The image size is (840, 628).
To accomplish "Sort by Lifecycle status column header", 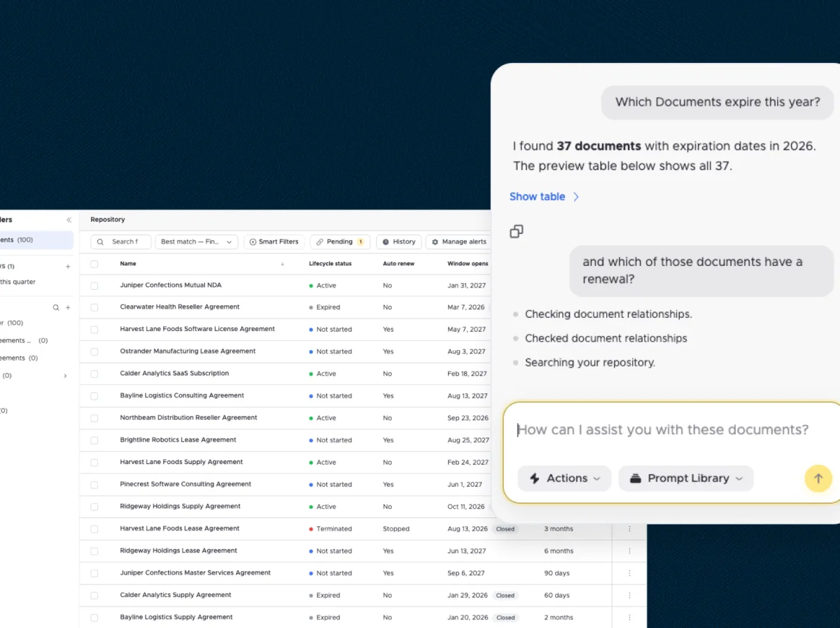I will [330, 264].
